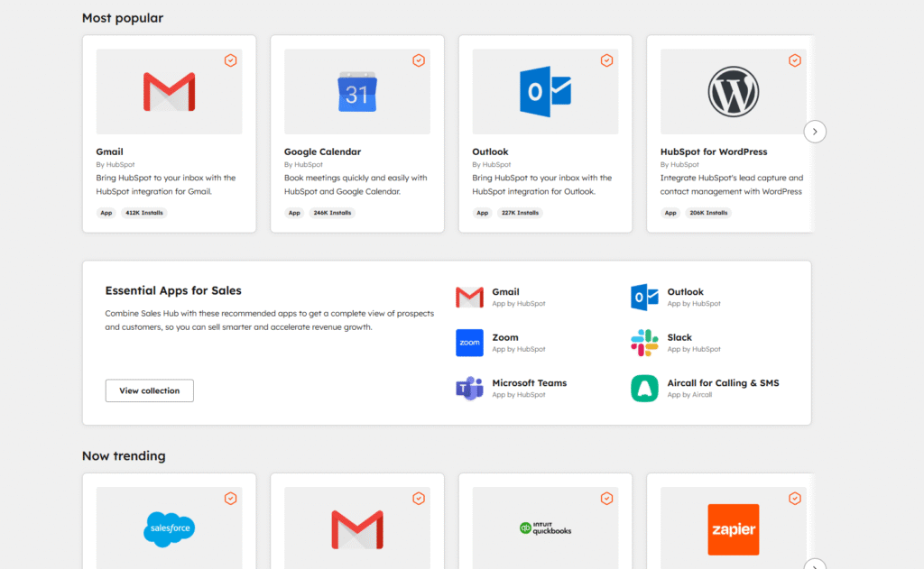Viewport: 924px width, 569px height.
Task: Click the Gmail entry in Essential Apps
Action: point(505,292)
